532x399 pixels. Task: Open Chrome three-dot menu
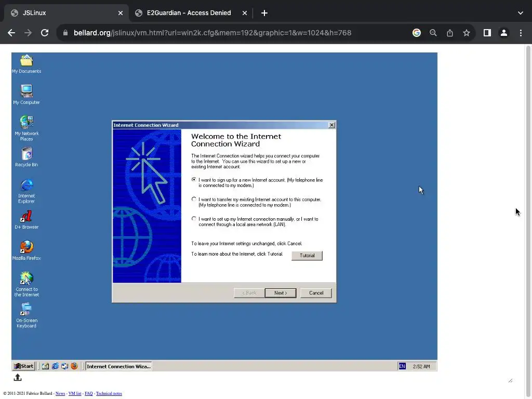(521, 33)
